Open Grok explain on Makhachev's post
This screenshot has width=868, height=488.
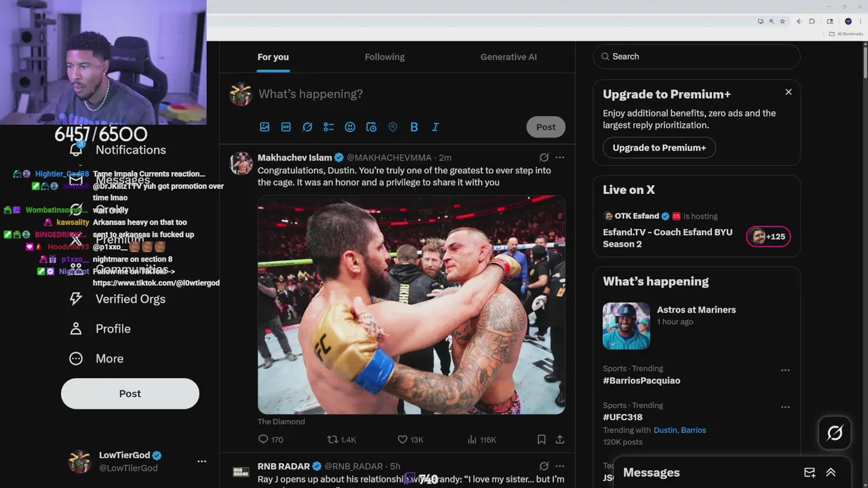point(544,157)
